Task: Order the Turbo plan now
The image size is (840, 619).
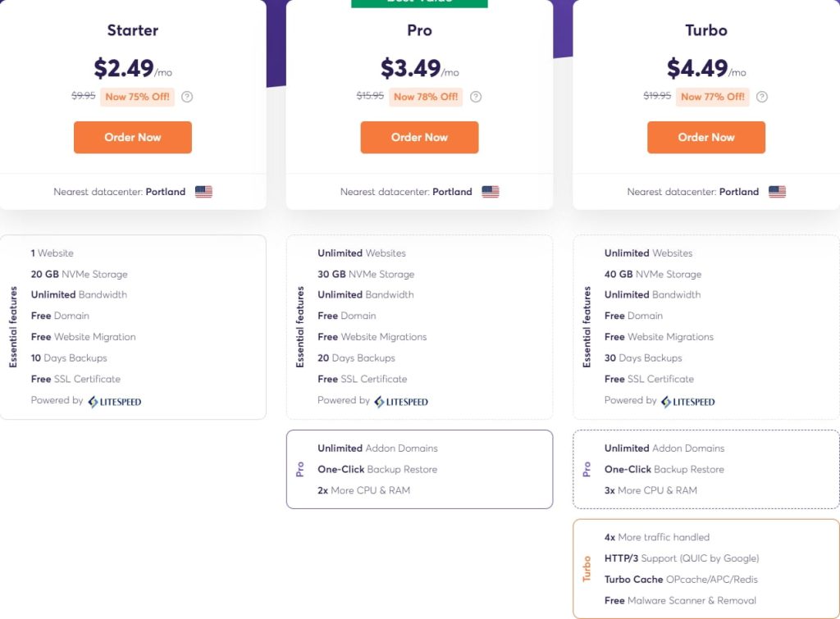Action: (705, 137)
